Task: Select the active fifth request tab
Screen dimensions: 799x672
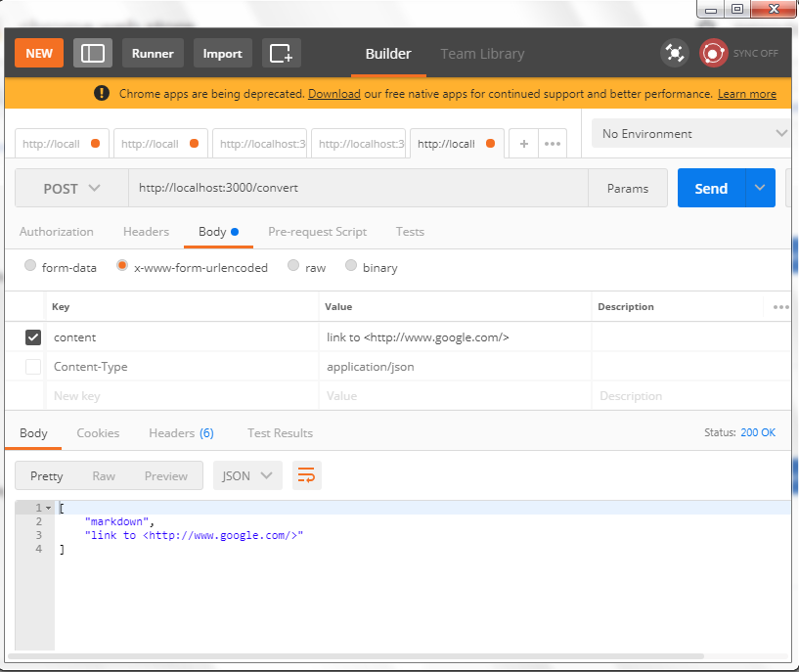Action: 457,144
